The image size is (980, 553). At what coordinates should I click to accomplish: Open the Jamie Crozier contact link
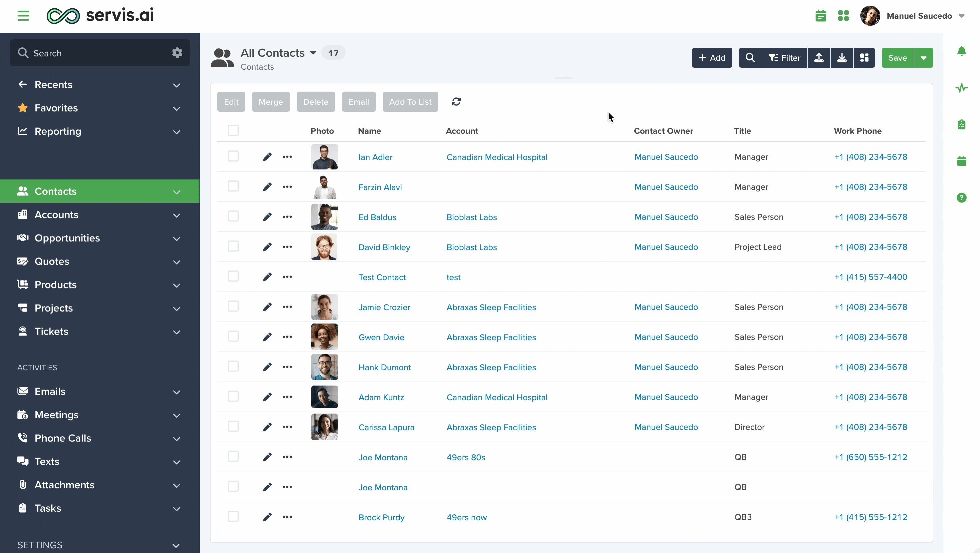pyautogui.click(x=384, y=307)
